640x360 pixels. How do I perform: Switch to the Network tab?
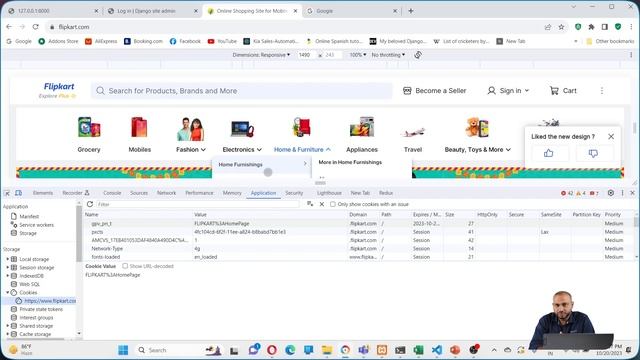(x=167, y=193)
